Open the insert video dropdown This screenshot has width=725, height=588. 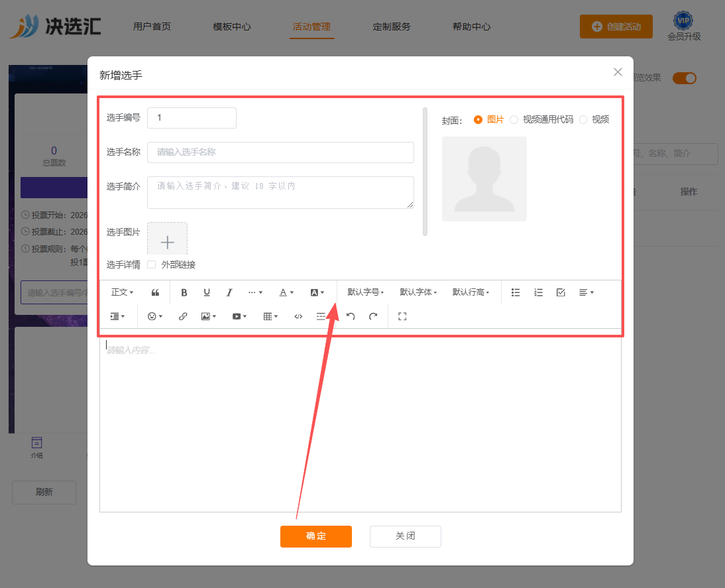[x=239, y=316]
